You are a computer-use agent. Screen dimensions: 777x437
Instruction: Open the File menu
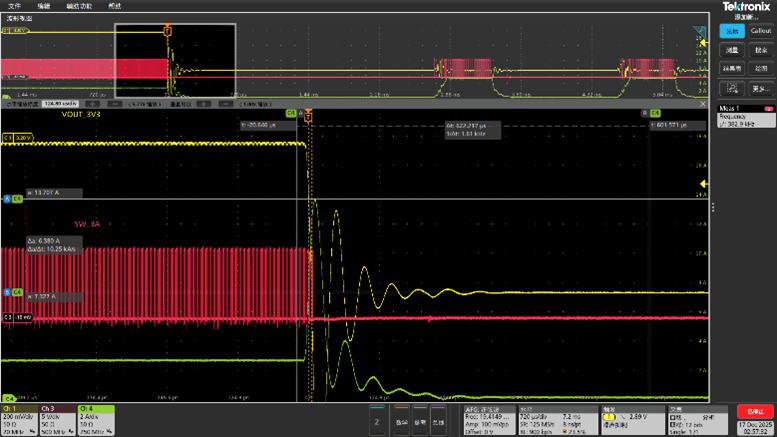point(15,6)
